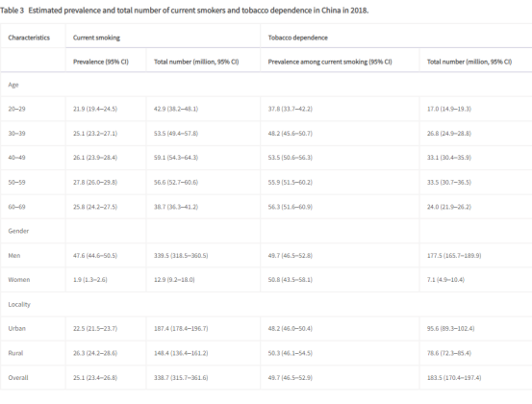Click the Men row label
Screen dimensions: 532x404
click(x=14, y=256)
